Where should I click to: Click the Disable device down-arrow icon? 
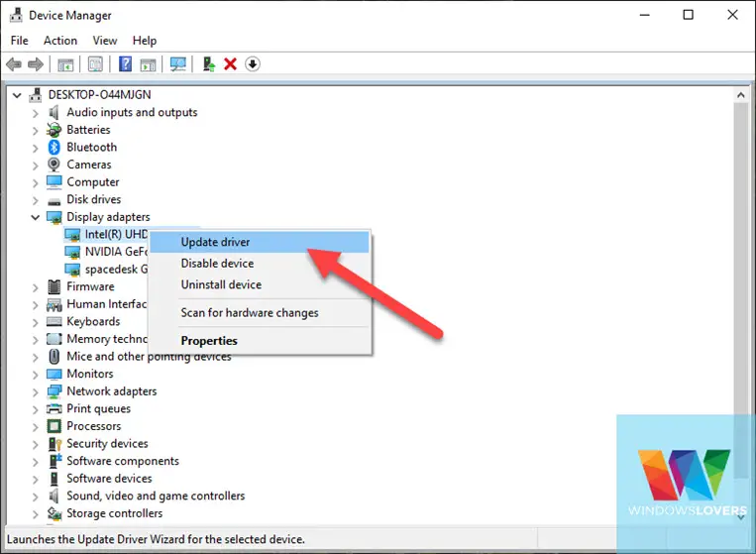pyautogui.click(x=253, y=64)
